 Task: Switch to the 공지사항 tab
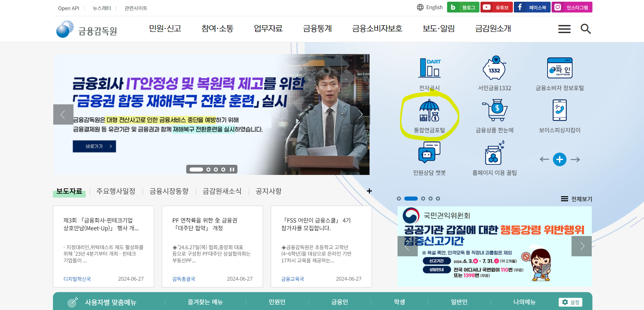click(269, 191)
